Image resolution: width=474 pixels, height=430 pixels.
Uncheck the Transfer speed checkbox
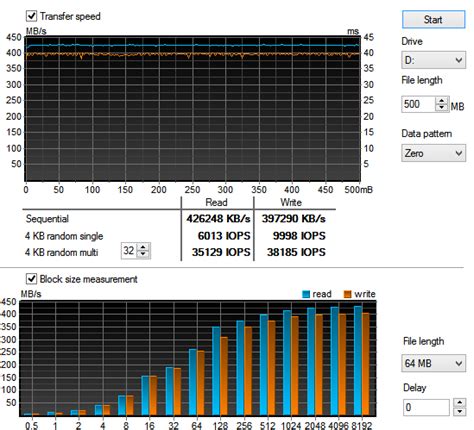[x=32, y=16]
